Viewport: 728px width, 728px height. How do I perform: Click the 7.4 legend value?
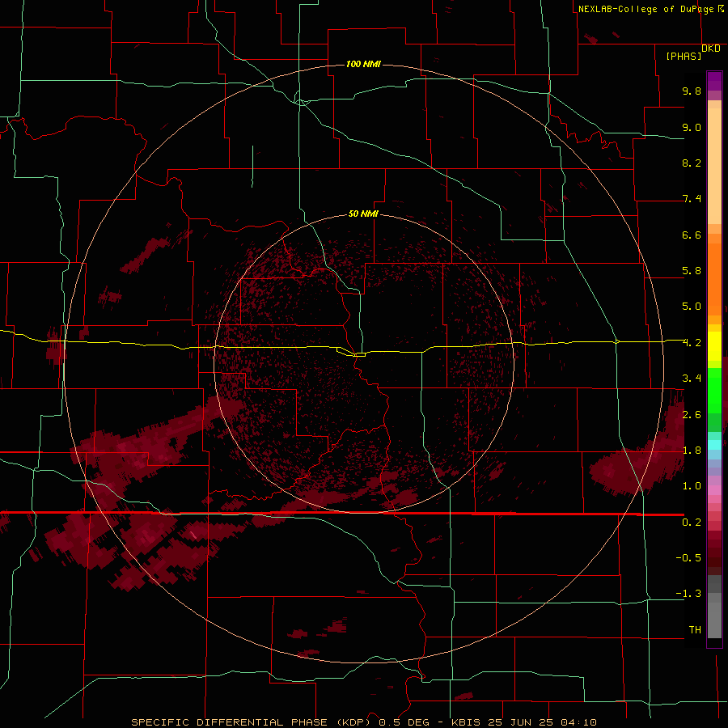[x=692, y=199]
